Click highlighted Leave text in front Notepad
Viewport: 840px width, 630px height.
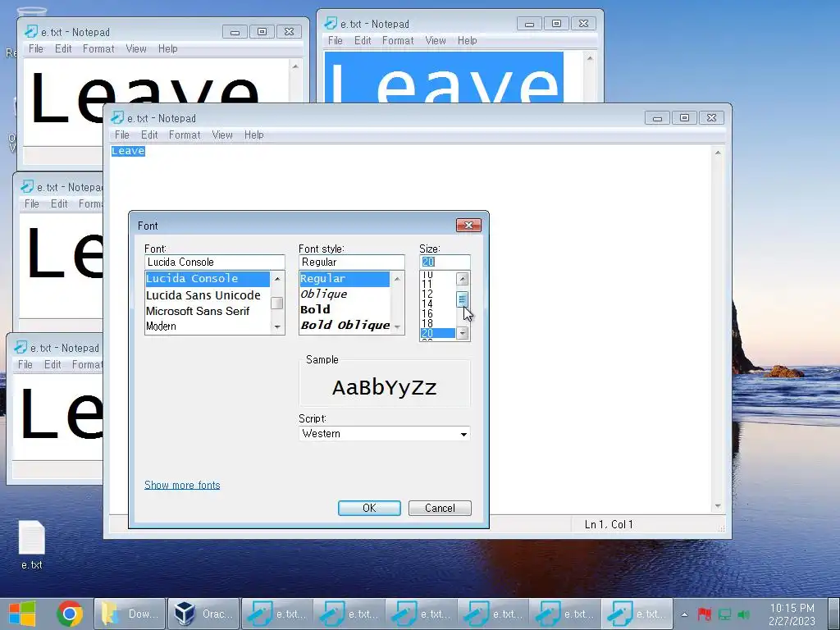point(128,151)
